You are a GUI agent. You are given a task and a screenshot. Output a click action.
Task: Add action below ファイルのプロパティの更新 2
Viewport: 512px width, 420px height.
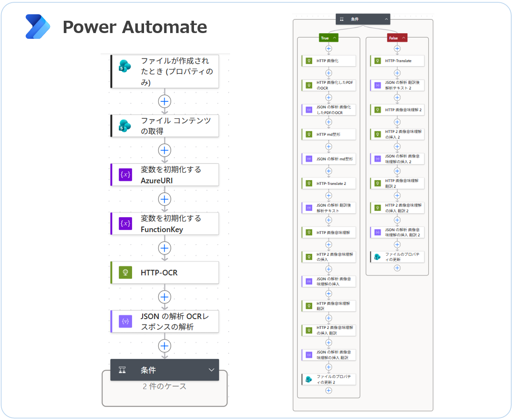[328, 390]
